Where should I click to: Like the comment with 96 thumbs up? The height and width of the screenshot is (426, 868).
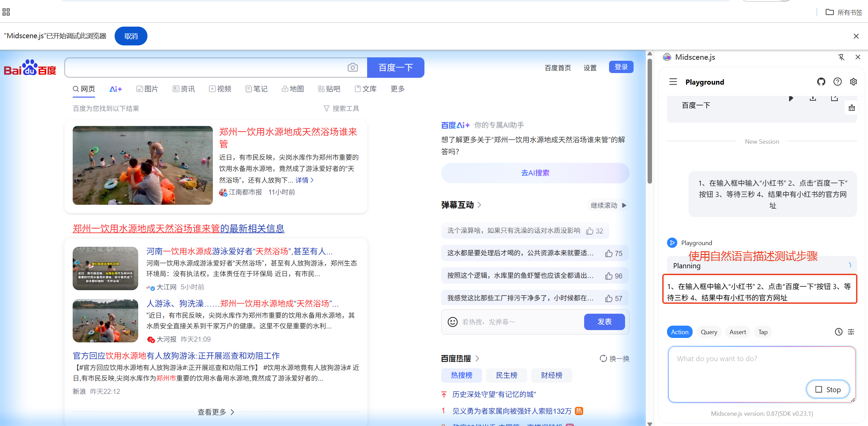click(609, 276)
